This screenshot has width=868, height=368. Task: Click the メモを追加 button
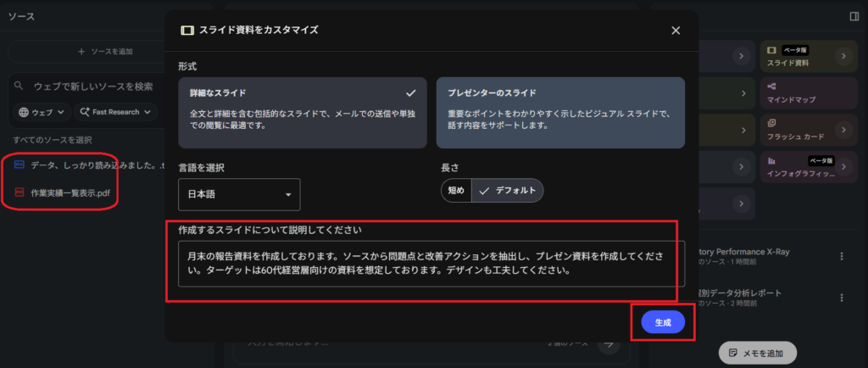758,353
